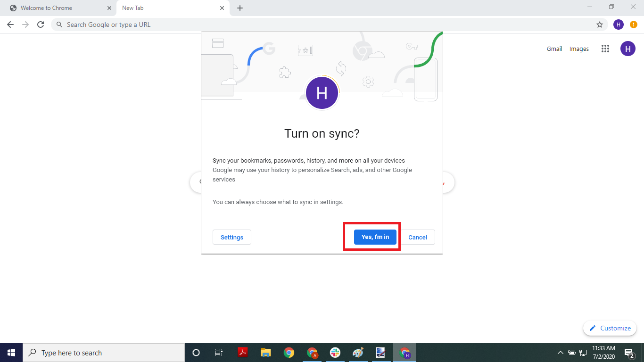Open the Google apps grid
Viewport: 644px width, 362px height.
tap(605, 49)
